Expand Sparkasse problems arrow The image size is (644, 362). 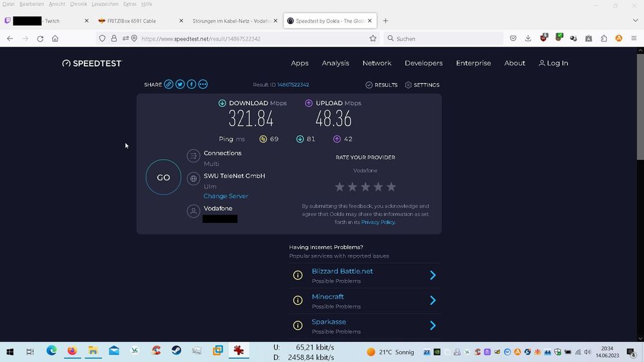(x=433, y=325)
